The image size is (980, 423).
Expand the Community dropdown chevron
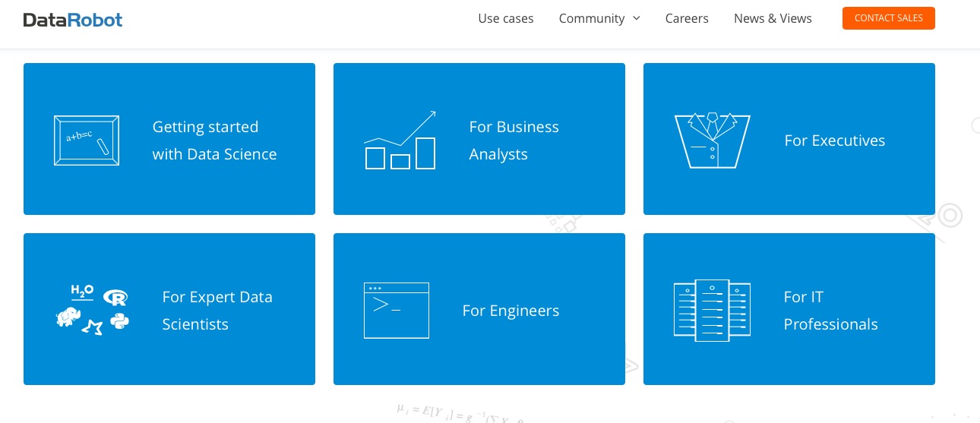(x=637, y=18)
